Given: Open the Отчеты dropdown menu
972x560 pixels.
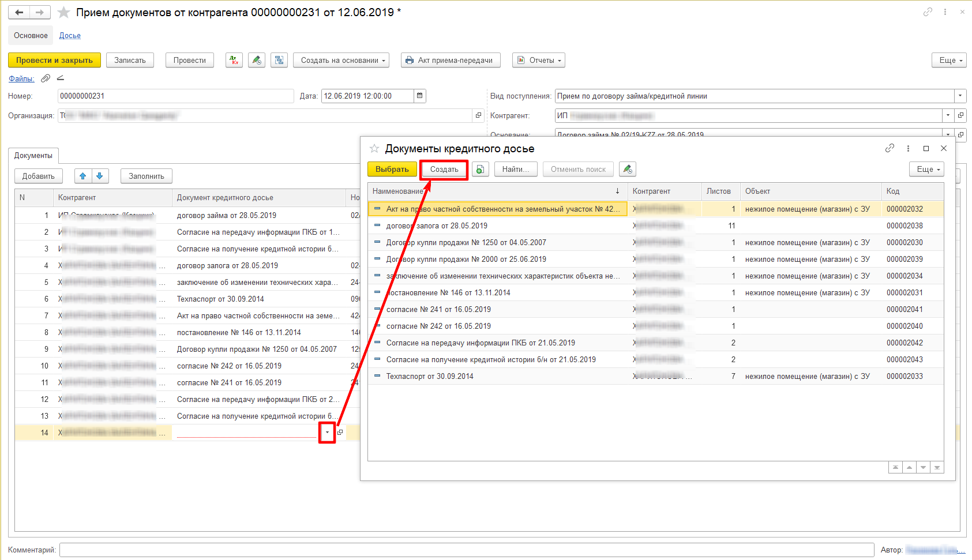Looking at the screenshot, I should pos(538,60).
